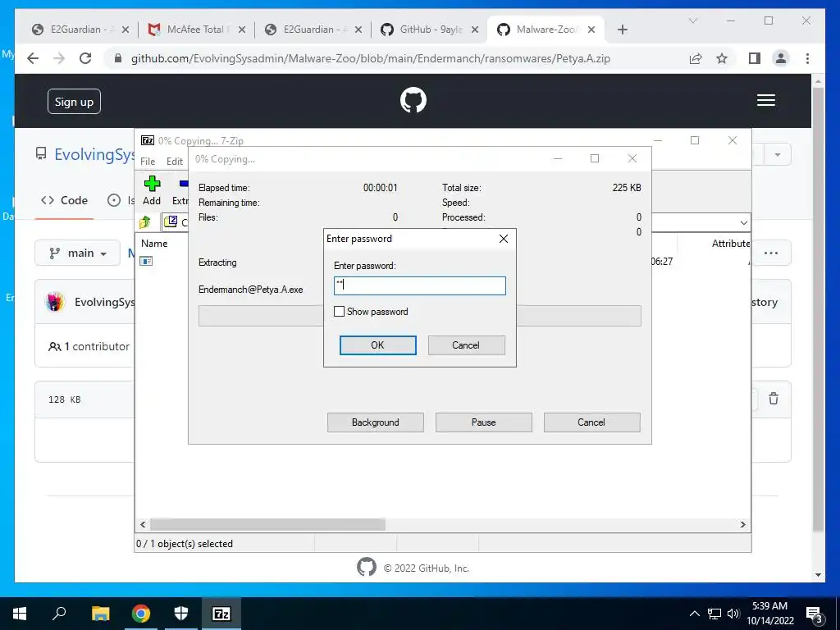Click the browser back arrow

33,58
